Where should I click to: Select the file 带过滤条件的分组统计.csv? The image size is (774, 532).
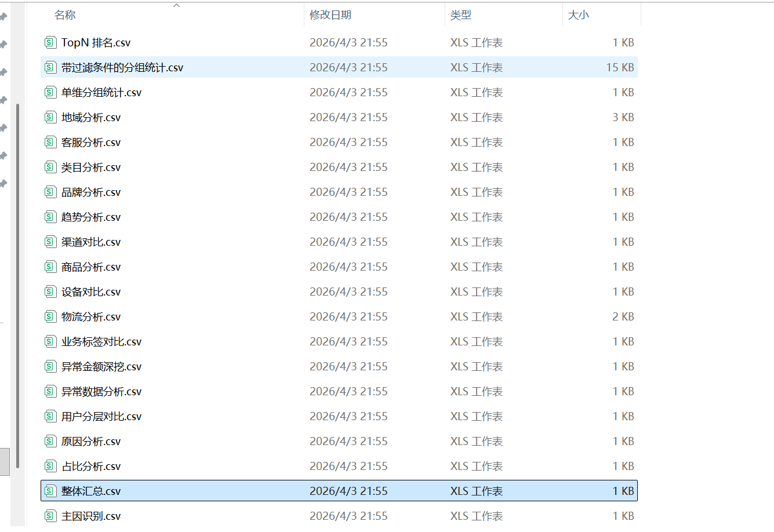tap(122, 68)
